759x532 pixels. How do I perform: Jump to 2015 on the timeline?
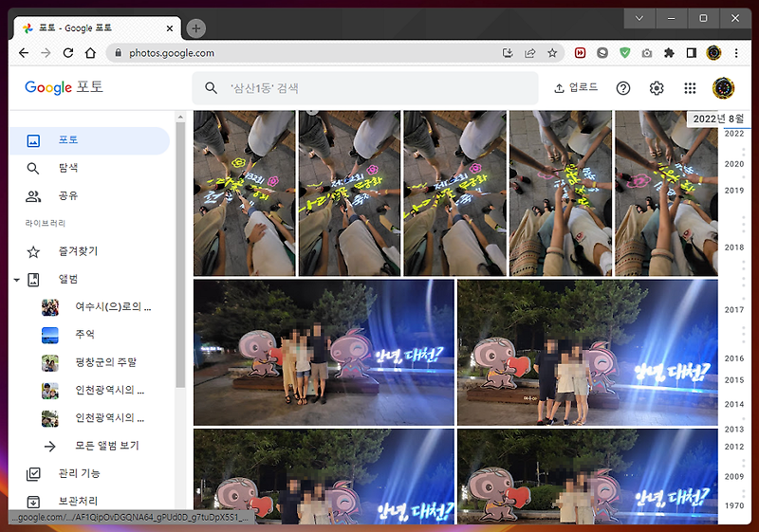733,380
